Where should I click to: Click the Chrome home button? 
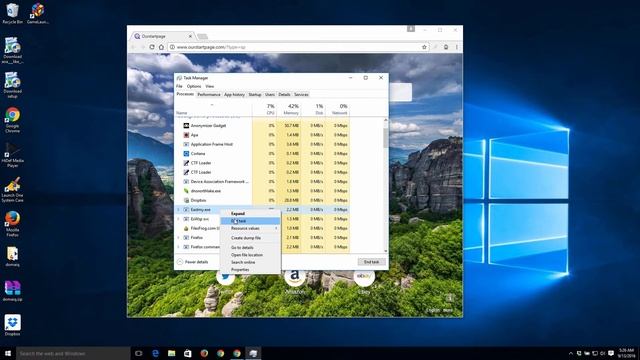click(x=161, y=47)
